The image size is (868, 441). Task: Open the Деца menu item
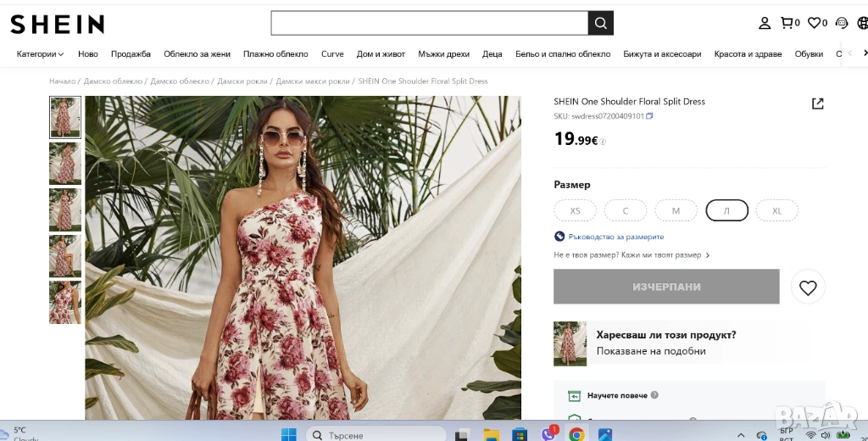[492, 53]
